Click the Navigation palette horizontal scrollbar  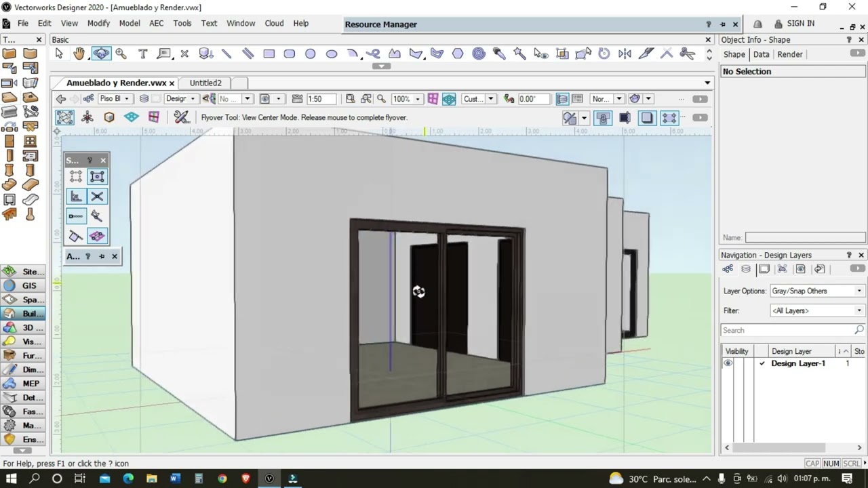pos(781,447)
